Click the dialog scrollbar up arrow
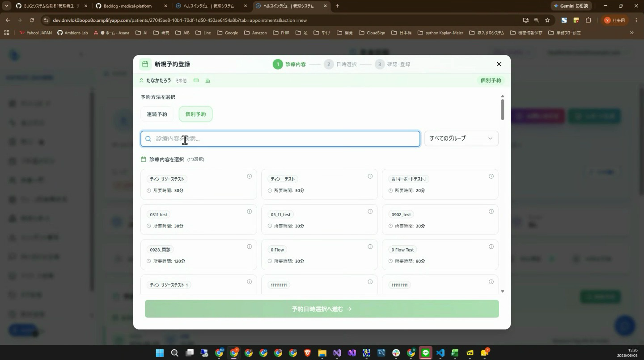This screenshot has width=644, height=360. click(x=503, y=96)
